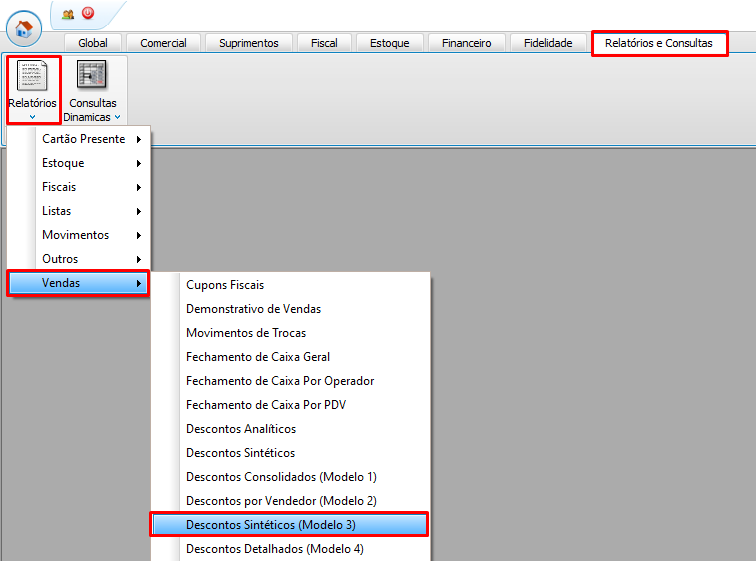756x561 pixels.
Task: Select Descontos por Vendedor (Modelo 2)
Action: point(290,501)
